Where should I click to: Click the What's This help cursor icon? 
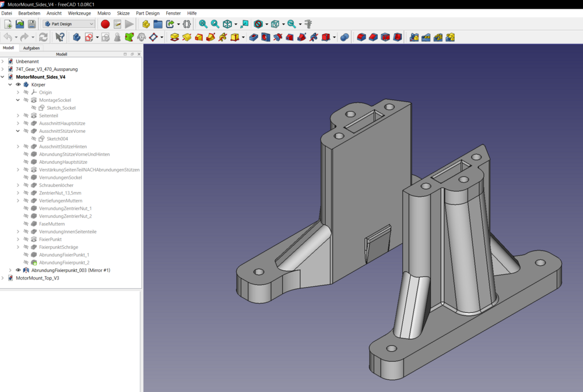59,37
